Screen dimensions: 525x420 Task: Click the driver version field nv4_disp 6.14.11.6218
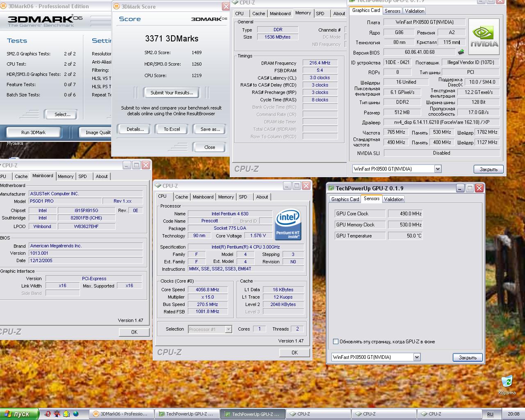tap(441, 122)
